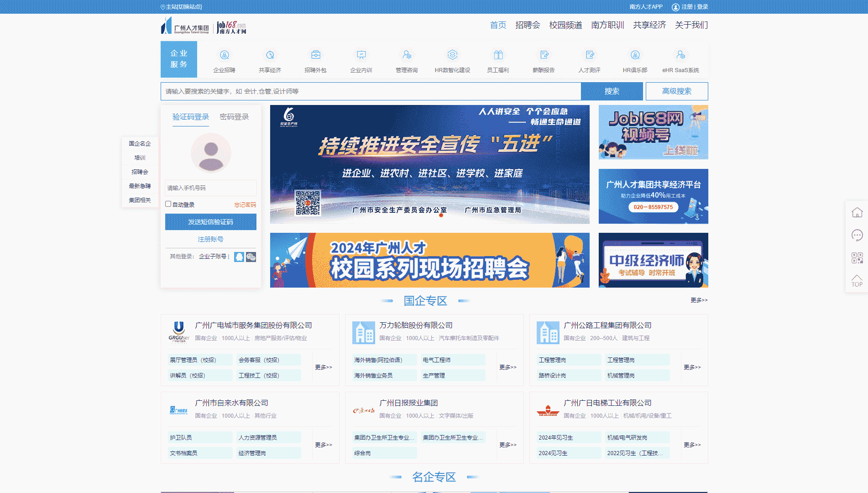
Task: Open the 安全宣传五进 main banner
Action: point(430,164)
